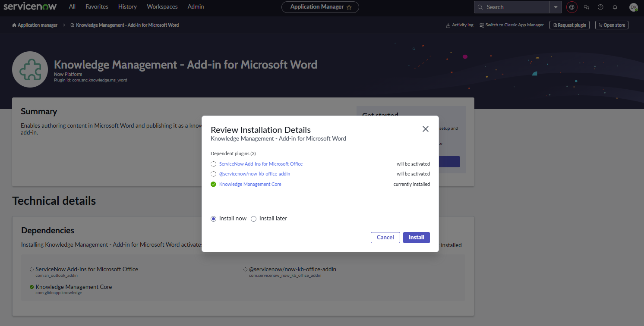
Task: Click the Install button in the dialog
Action: 416,237
